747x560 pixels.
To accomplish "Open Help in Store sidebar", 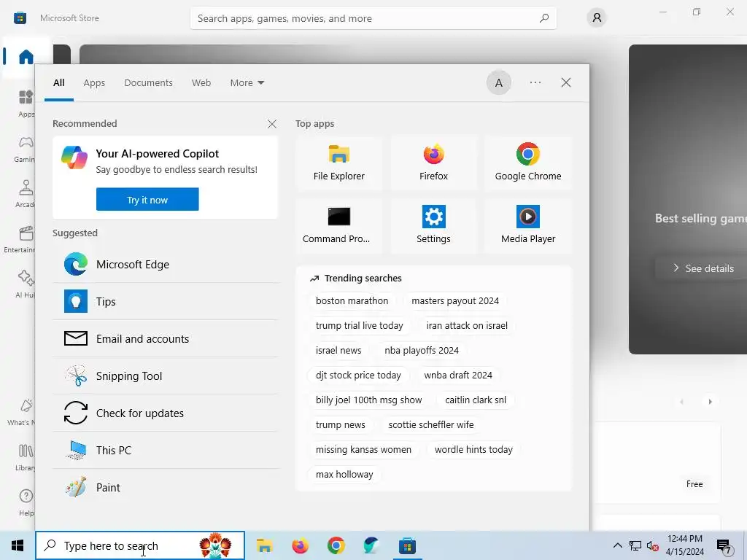I will coord(26,502).
